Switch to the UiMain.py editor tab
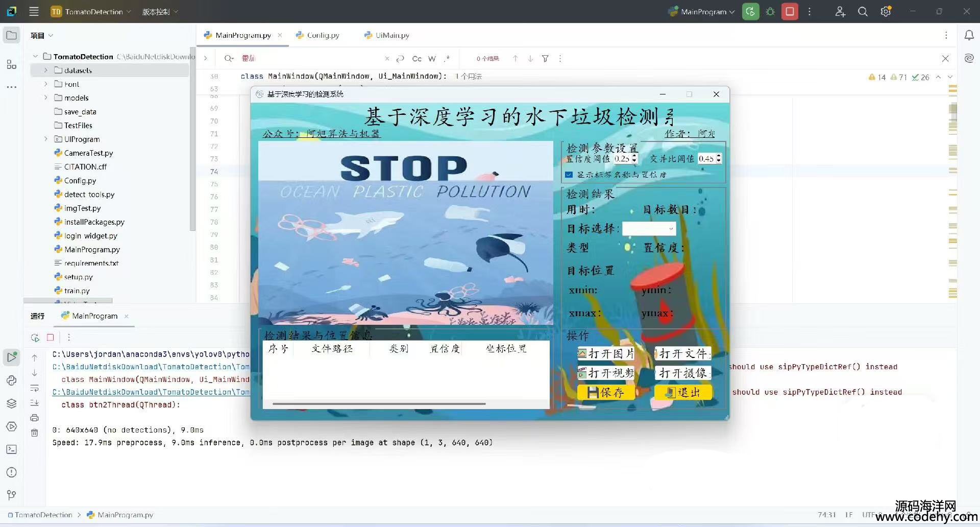This screenshot has width=980, height=527. tap(391, 35)
